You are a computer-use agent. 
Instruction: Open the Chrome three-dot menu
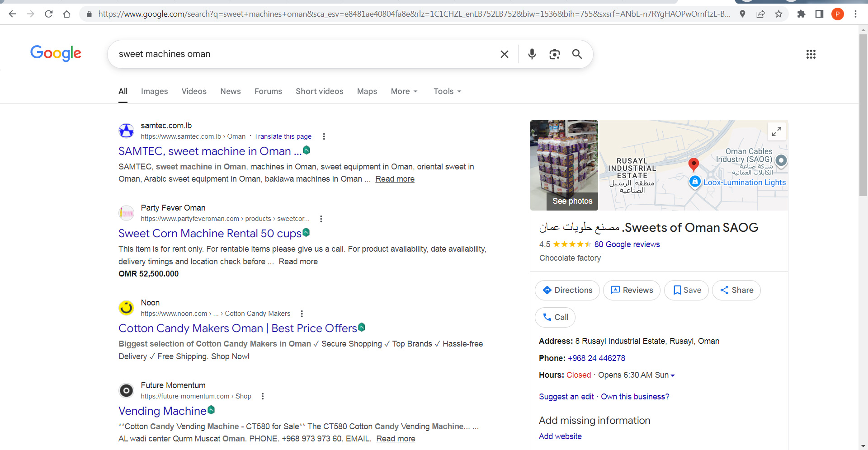pos(855,14)
